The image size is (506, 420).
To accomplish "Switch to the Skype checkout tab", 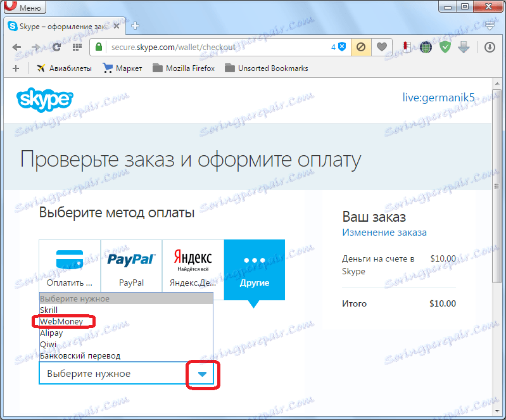I will (65, 26).
